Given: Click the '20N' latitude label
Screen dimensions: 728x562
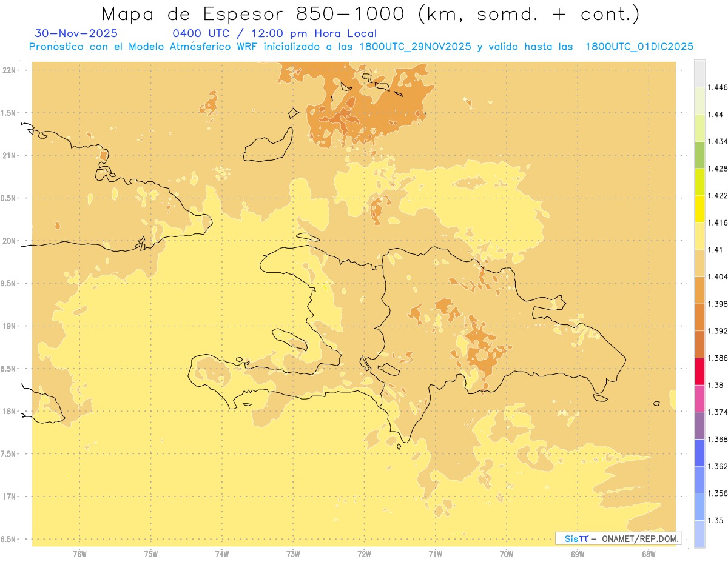Looking at the screenshot, I should point(9,241).
